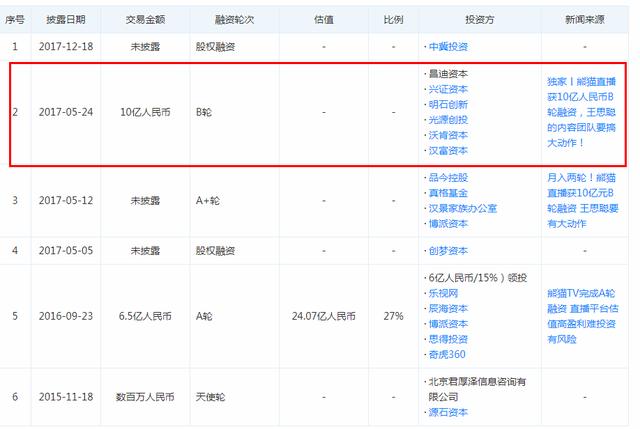Click the 昌迪资本 investor text
The height and width of the screenshot is (429, 640).
(x=448, y=74)
